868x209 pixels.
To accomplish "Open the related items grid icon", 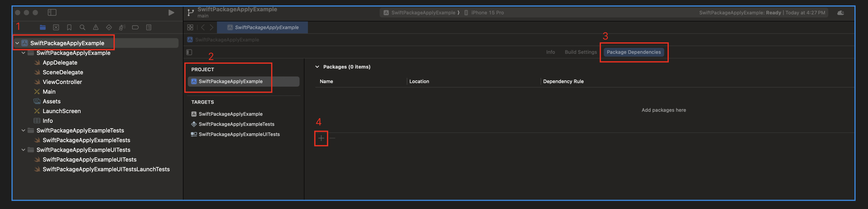I will [x=190, y=27].
